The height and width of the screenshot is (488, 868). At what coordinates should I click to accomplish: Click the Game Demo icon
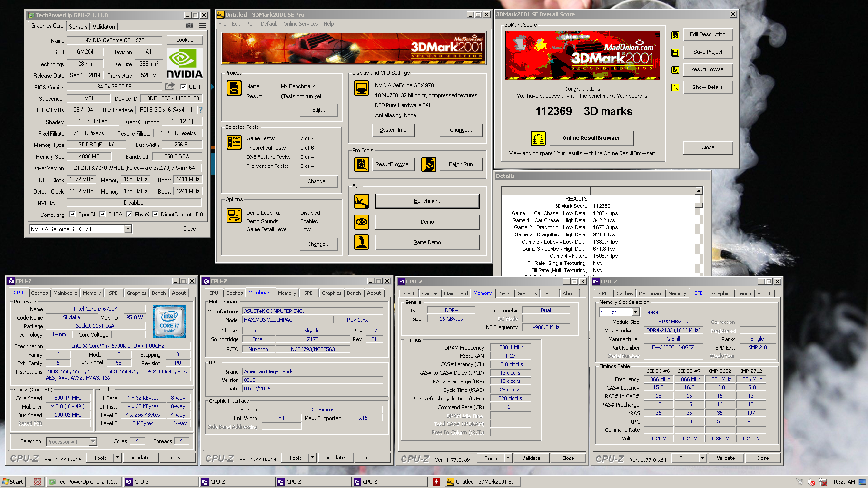[x=362, y=242]
